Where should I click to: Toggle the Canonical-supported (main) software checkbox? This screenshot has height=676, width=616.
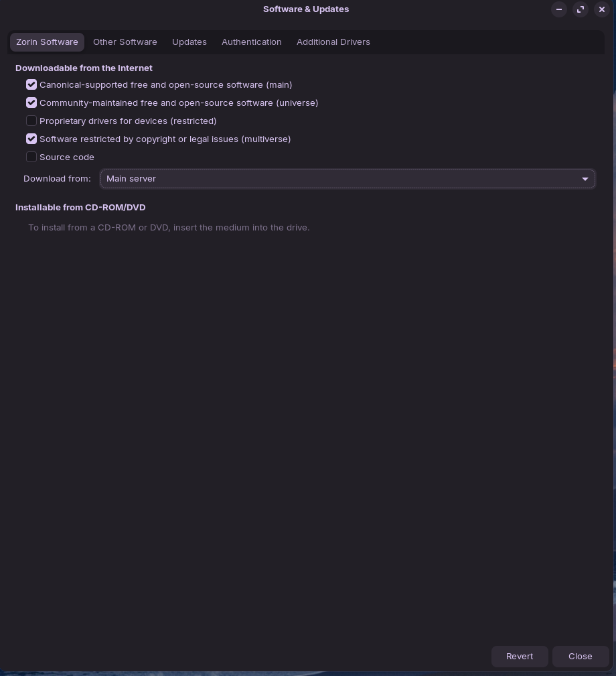[31, 85]
